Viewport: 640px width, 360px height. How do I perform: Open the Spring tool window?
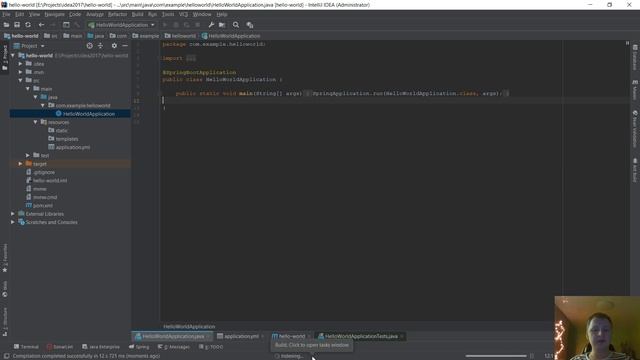tap(139, 347)
